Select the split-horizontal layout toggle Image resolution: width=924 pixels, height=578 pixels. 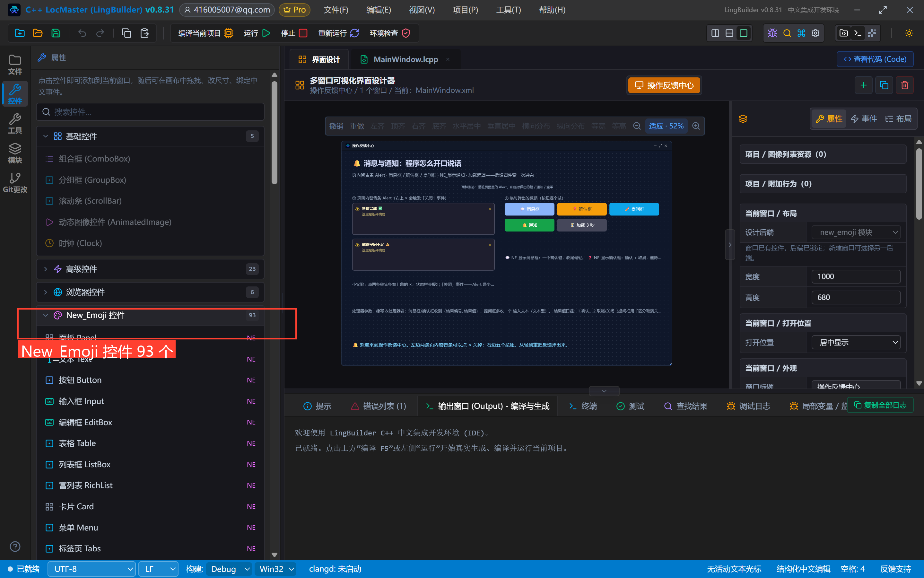coord(729,33)
